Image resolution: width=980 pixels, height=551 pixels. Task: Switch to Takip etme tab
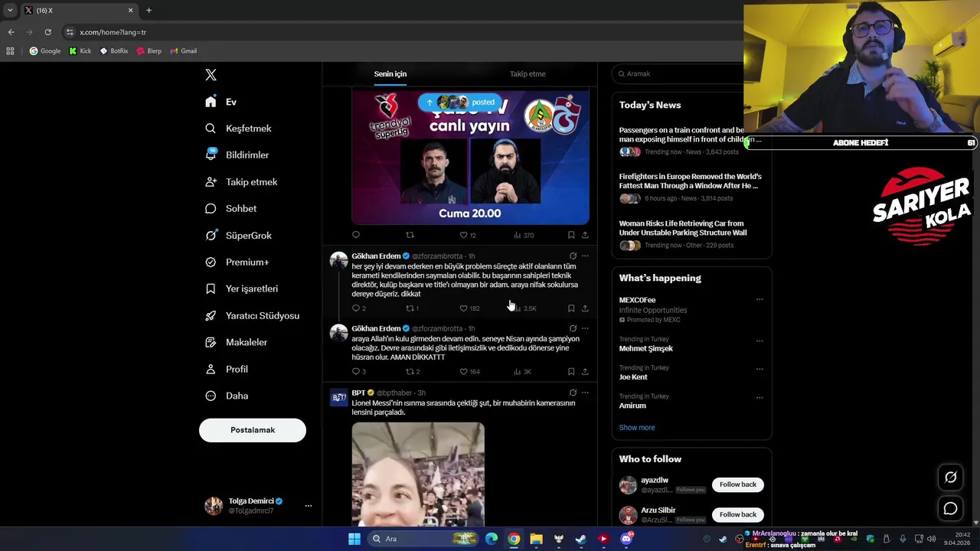click(528, 74)
